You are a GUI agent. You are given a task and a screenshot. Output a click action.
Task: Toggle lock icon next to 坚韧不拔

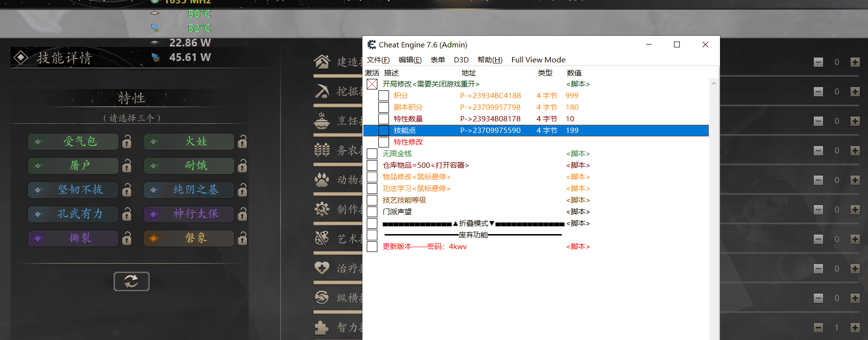(x=127, y=190)
